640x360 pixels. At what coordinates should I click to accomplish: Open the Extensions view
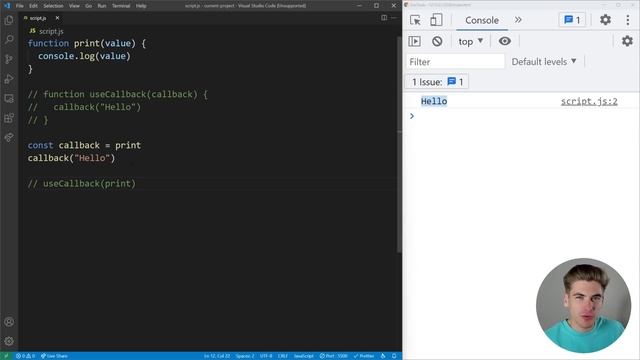[9, 118]
